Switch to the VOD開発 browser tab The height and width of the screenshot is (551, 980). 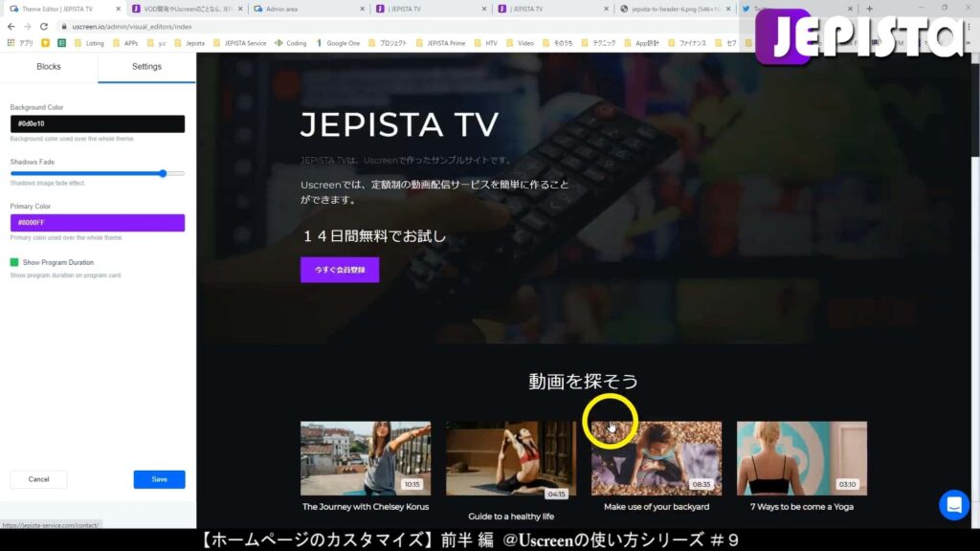pyautogui.click(x=188, y=9)
